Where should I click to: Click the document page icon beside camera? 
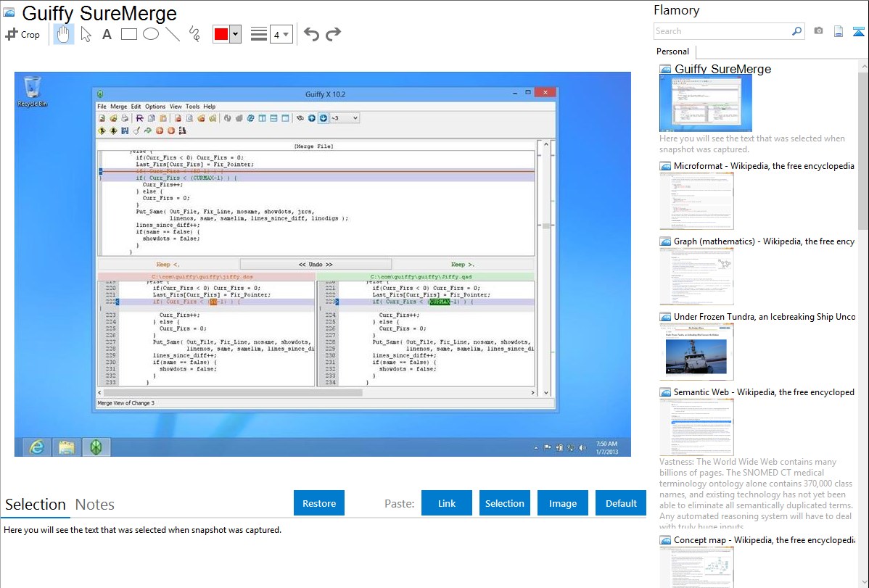point(839,31)
